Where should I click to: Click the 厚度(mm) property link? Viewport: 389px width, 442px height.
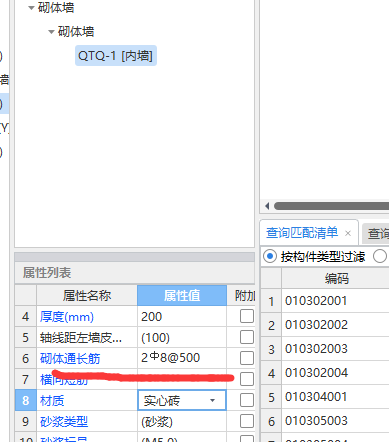tap(67, 317)
